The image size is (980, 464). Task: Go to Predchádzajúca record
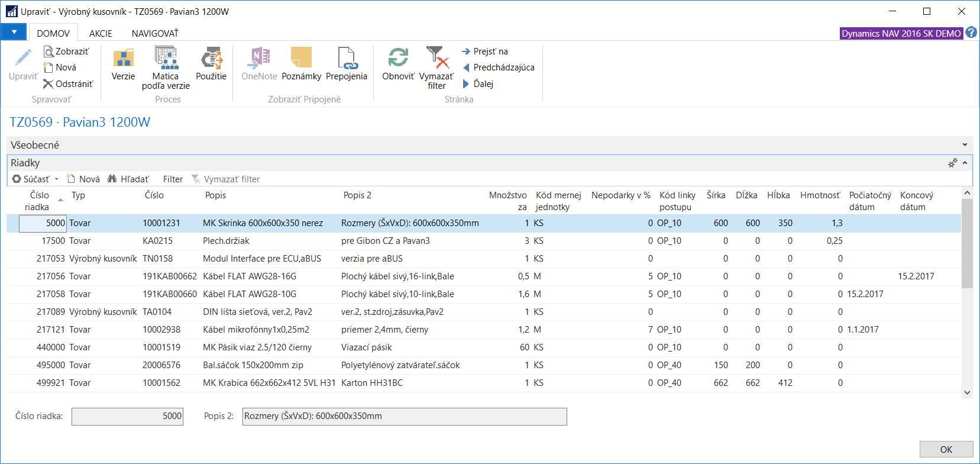pyautogui.click(x=498, y=67)
